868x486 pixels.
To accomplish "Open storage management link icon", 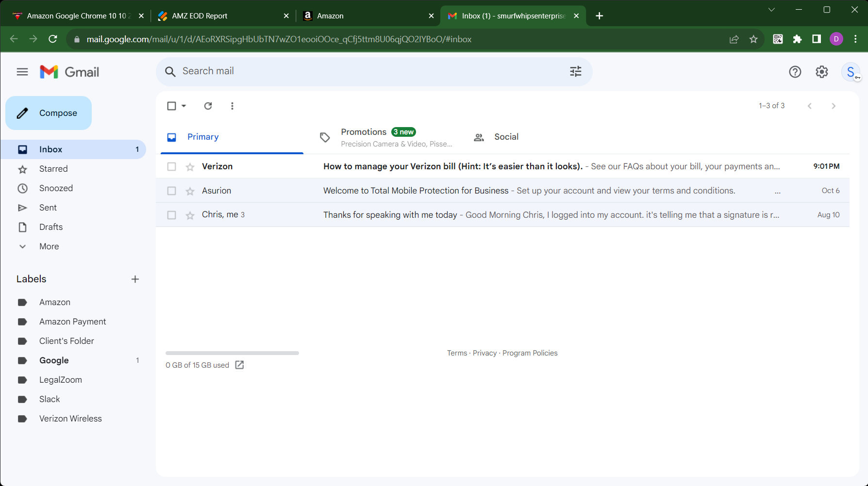I will [x=239, y=365].
